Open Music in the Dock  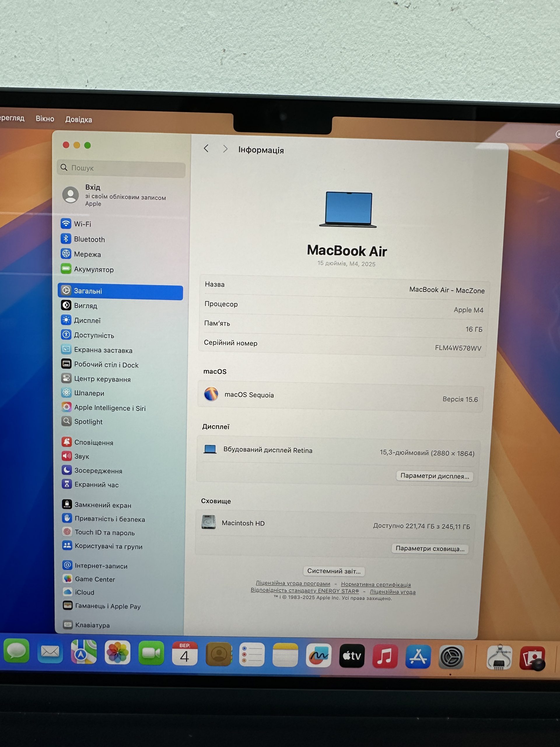tap(385, 656)
